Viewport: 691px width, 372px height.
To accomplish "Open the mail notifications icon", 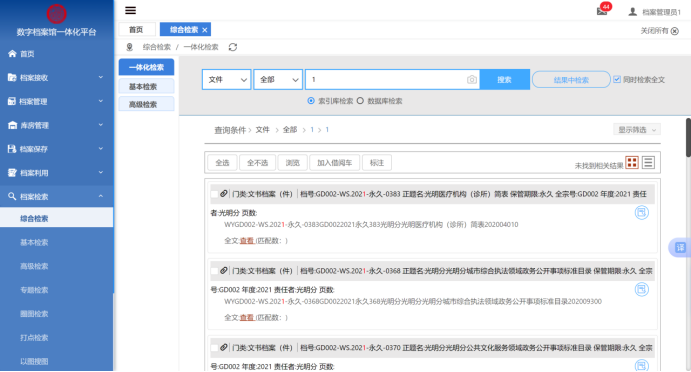I will [x=602, y=11].
